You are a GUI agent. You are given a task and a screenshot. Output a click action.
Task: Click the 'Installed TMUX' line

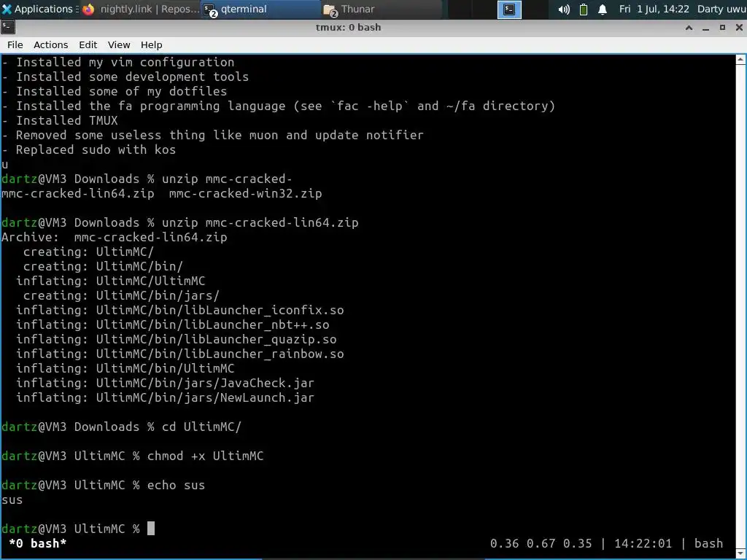point(60,120)
